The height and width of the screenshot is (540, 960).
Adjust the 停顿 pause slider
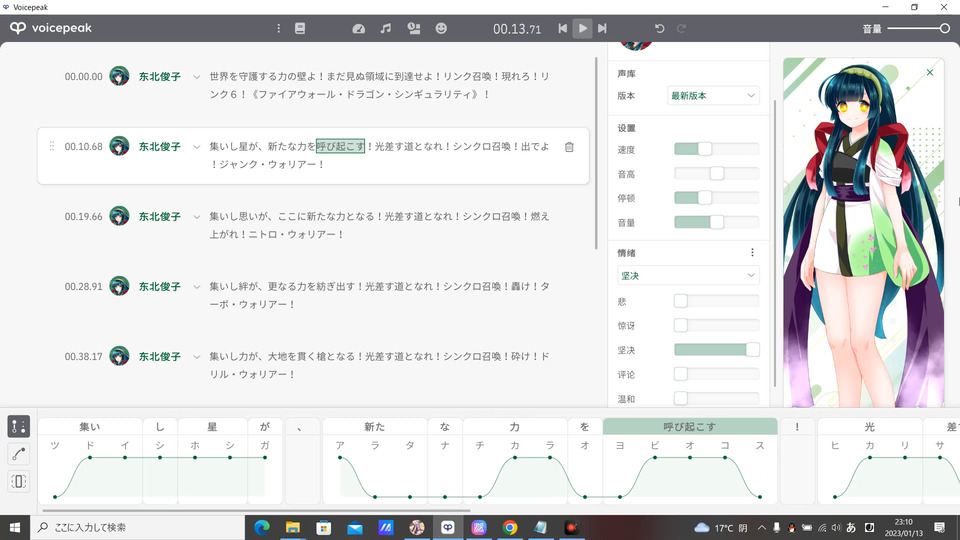click(716, 197)
